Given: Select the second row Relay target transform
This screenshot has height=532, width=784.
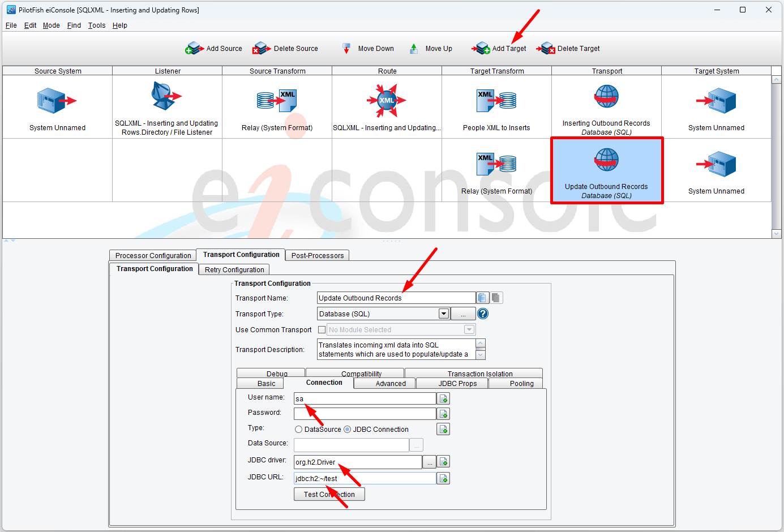Looking at the screenshot, I should (496, 164).
